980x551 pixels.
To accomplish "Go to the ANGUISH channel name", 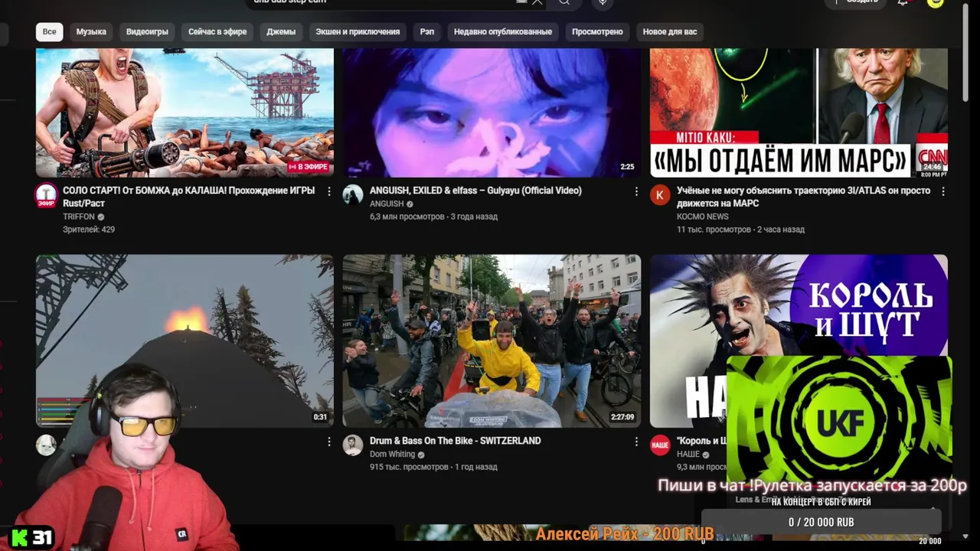I will pos(387,204).
